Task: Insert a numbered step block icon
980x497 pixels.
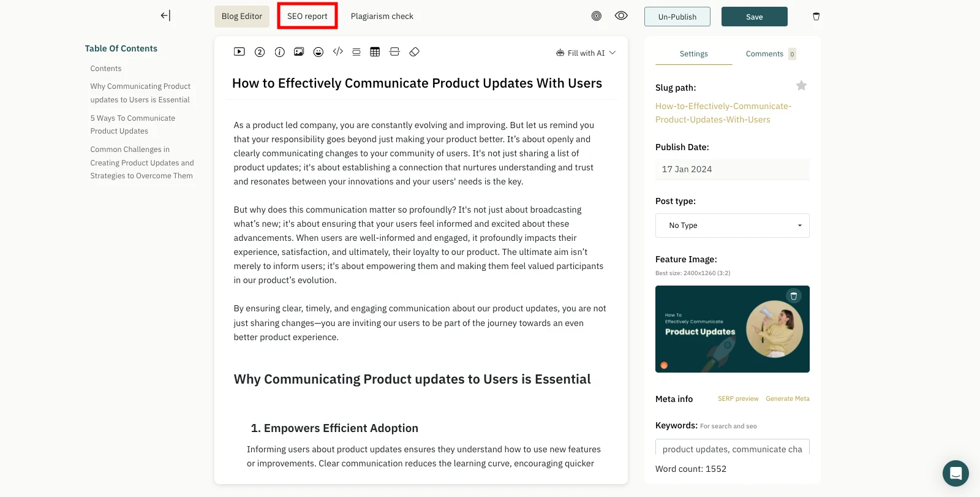Action: 260,52
